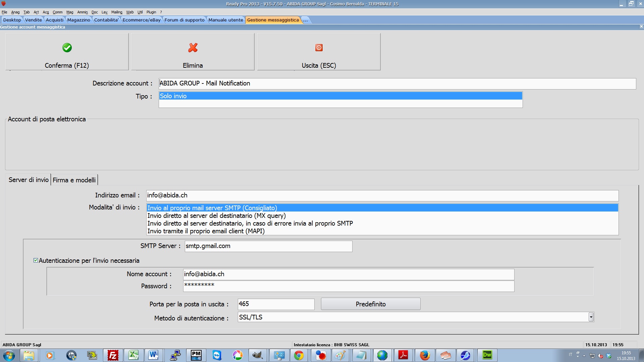Close the Gestione account messaggistica panel
The width and height of the screenshot is (644, 362).
[x=641, y=26]
